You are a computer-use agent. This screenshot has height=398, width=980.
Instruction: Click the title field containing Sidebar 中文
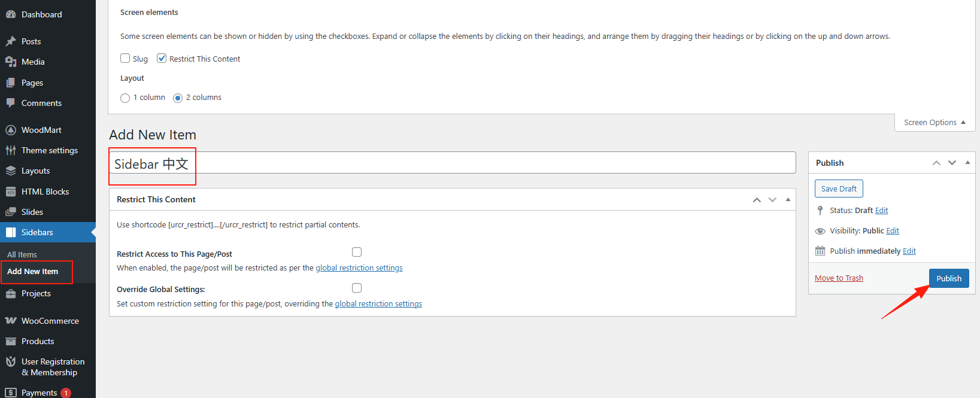[x=452, y=163]
